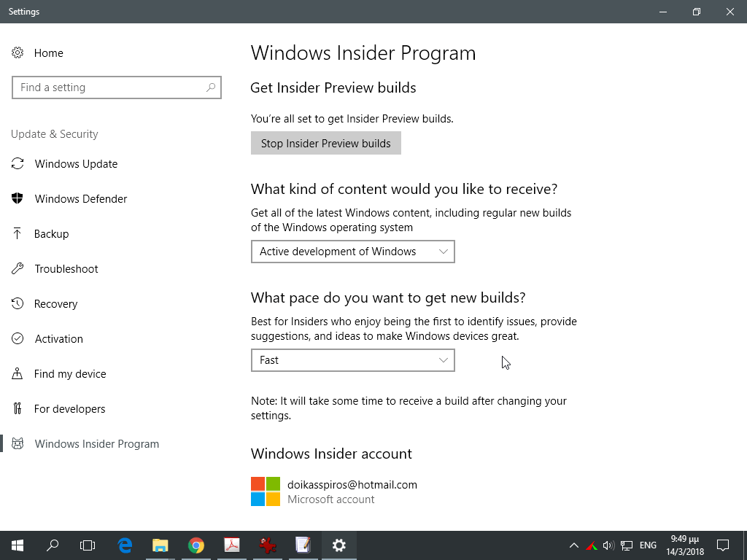
Task: Open the Active development of Windows dropdown
Action: pyautogui.click(x=353, y=252)
